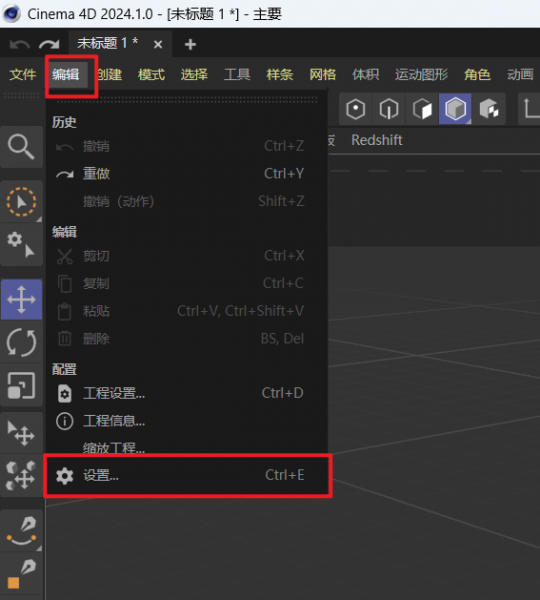Open the Redshift viewport menu
Image resolution: width=540 pixels, height=600 pixels.
pyautogui.click(x=377, y=140)
